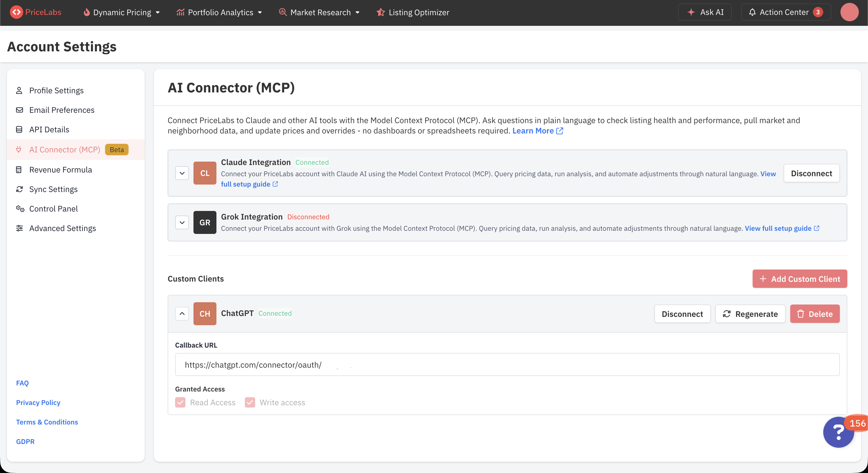
Task: Open the FAQ link
Action: (x=22, y=383)
